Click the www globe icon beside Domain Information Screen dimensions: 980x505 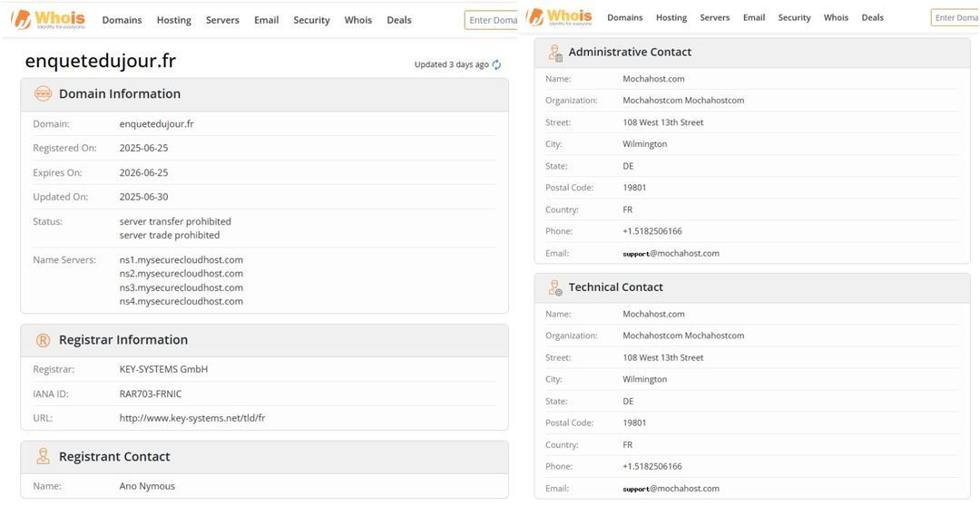(44, 94)
